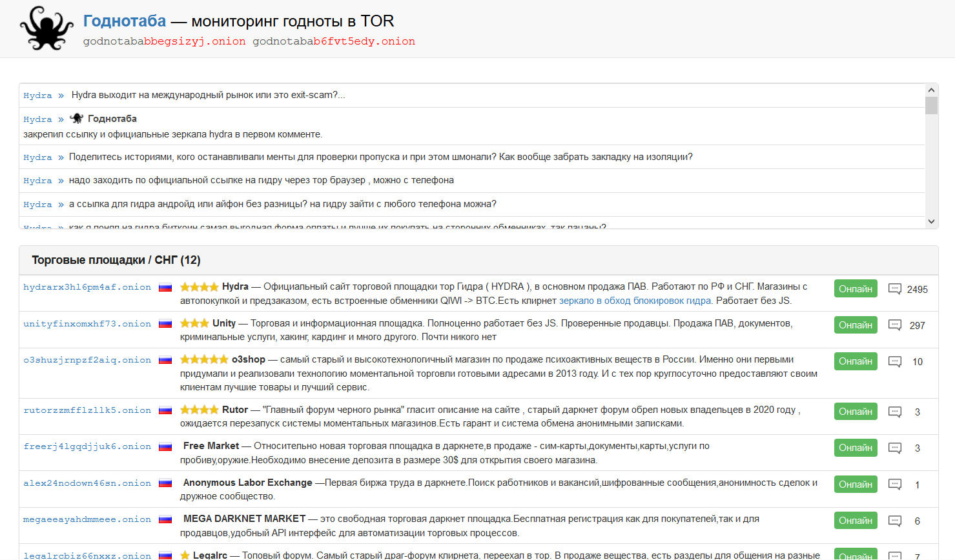Click the octopus logo in the header
955x560 pixels.
point(47,28)
